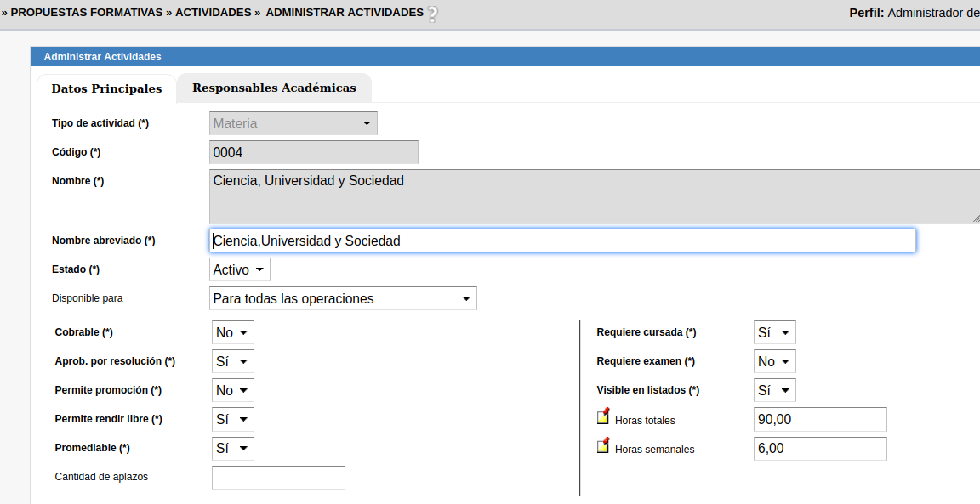Image resolution: width=980 pixels, height=504 pixels.
Task: Click the help question mark icon
Action: click(x=432, y=14)
